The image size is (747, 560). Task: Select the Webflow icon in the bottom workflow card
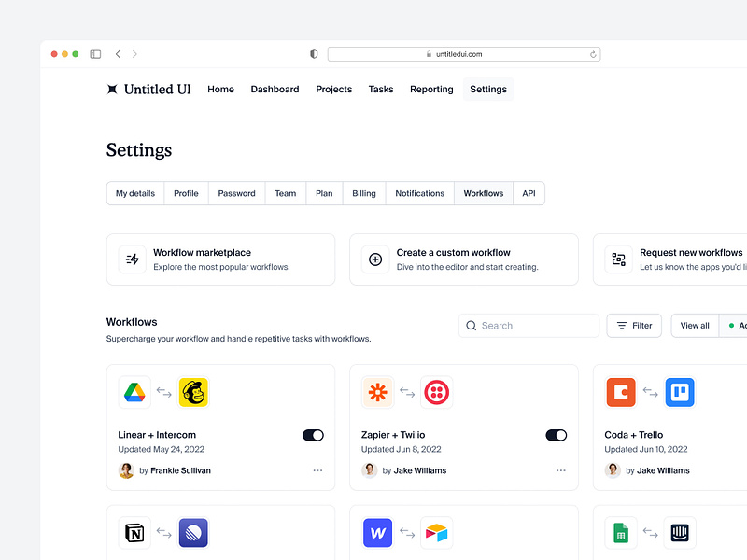click(377, 533)
